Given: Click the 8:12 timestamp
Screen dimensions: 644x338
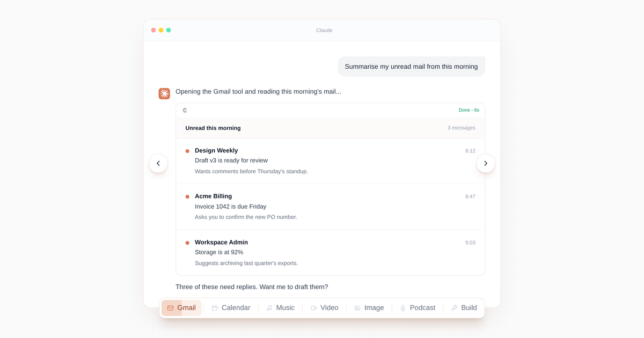Looking at the screenshot, I should click(x=470, y=151).
